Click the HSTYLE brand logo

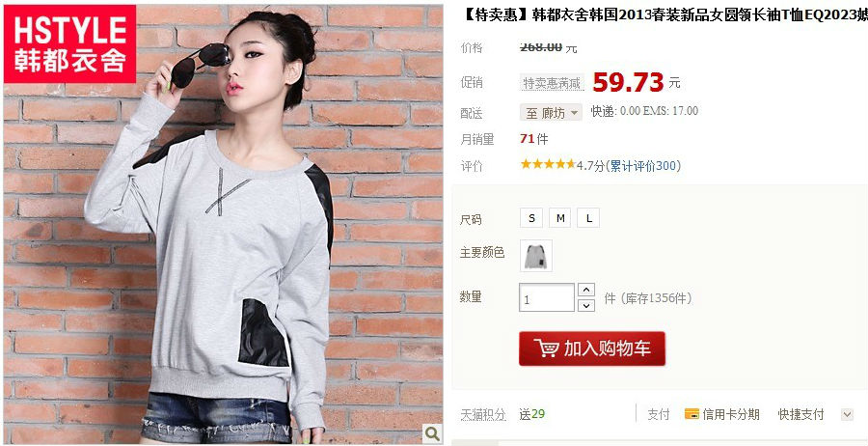(69, 43)
